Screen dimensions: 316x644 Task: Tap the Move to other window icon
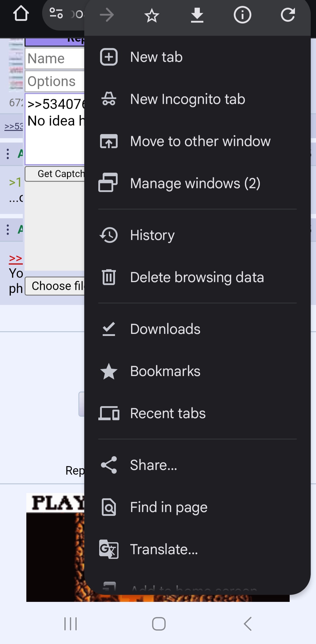(109, 141)
